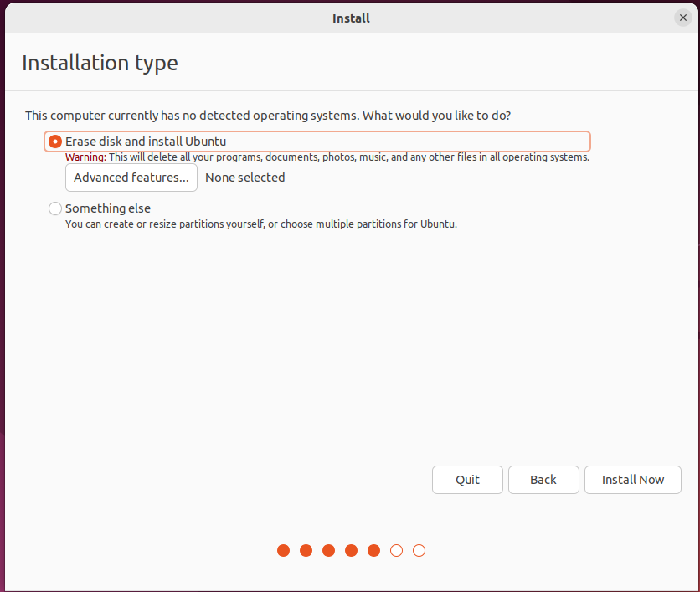Click the "Installation type" heading
The width and height of the screenshot is (700, 592).
tap(100, 64)
